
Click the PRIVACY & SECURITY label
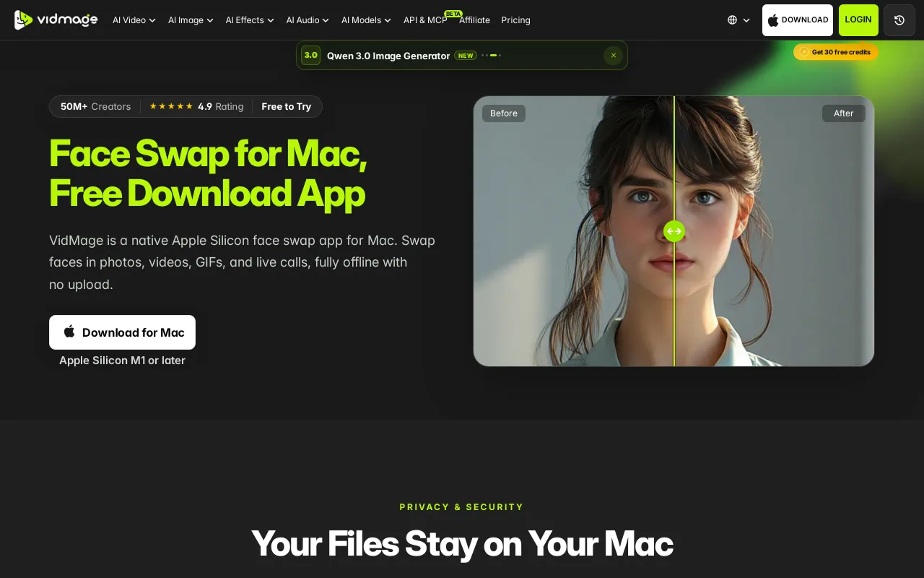pos(462,507)
